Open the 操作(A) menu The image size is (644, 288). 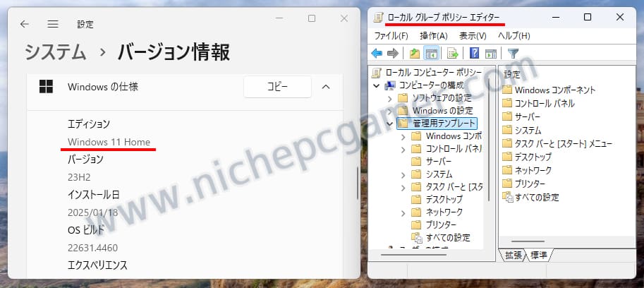click(x=434, y=36)
